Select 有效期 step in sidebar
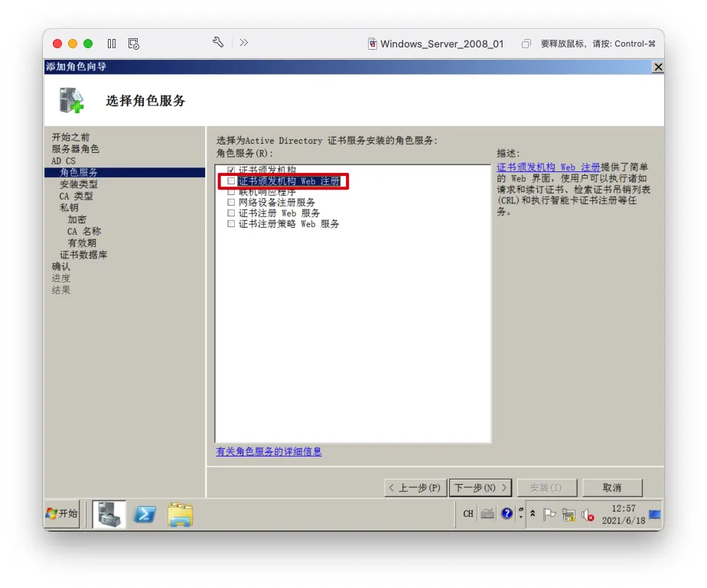 pos(82,243)
